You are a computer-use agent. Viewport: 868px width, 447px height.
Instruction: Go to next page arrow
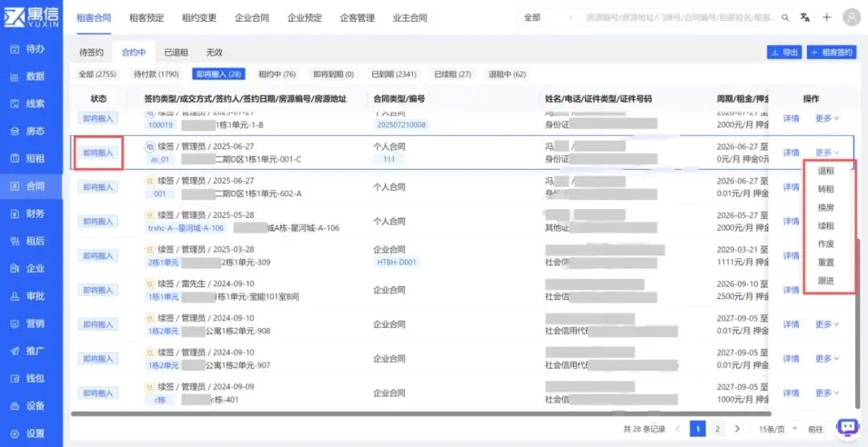pos(737,429)
